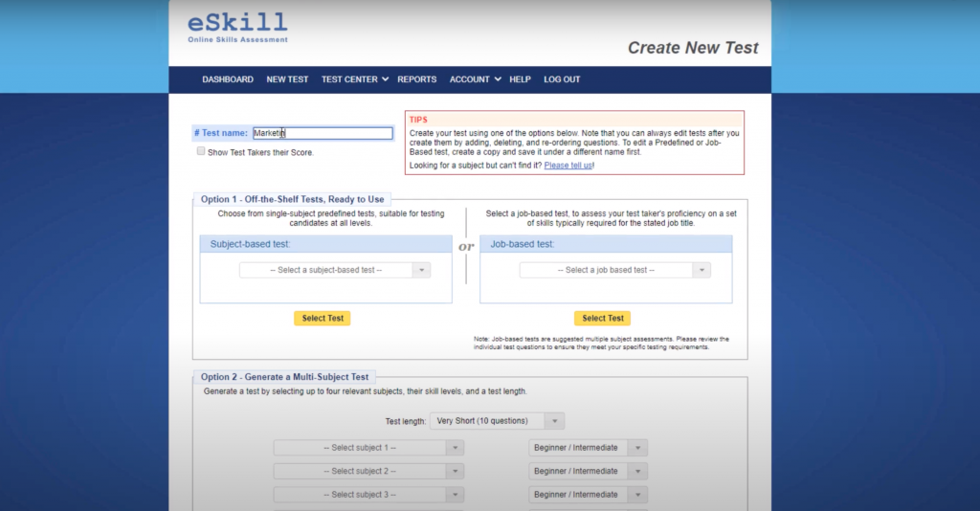
Task: Expand the Account menu
Action: (475, 79)
